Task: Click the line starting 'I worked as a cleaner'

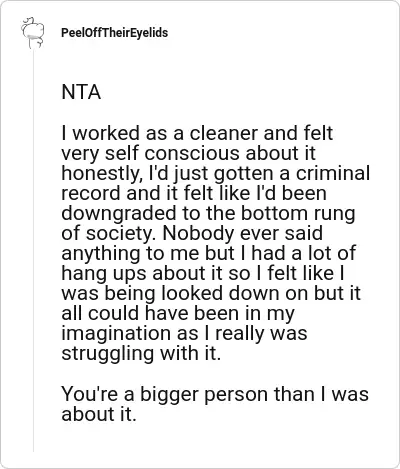Action: 197,133
